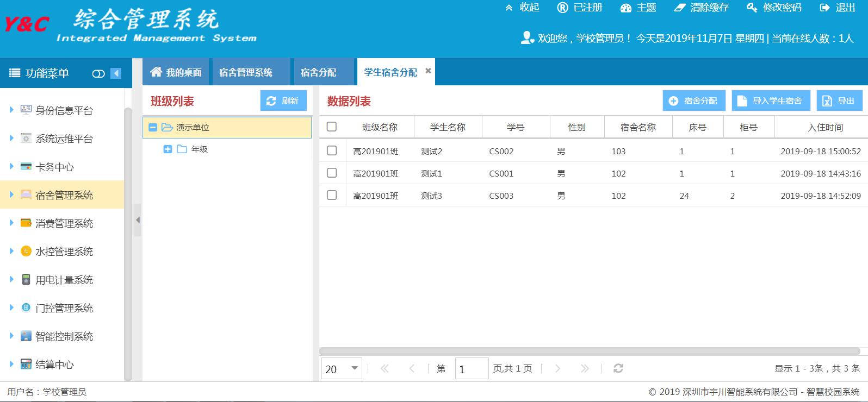Click the Y&C logo
Viewport: 868px width, 402px height.
[27, 24]
